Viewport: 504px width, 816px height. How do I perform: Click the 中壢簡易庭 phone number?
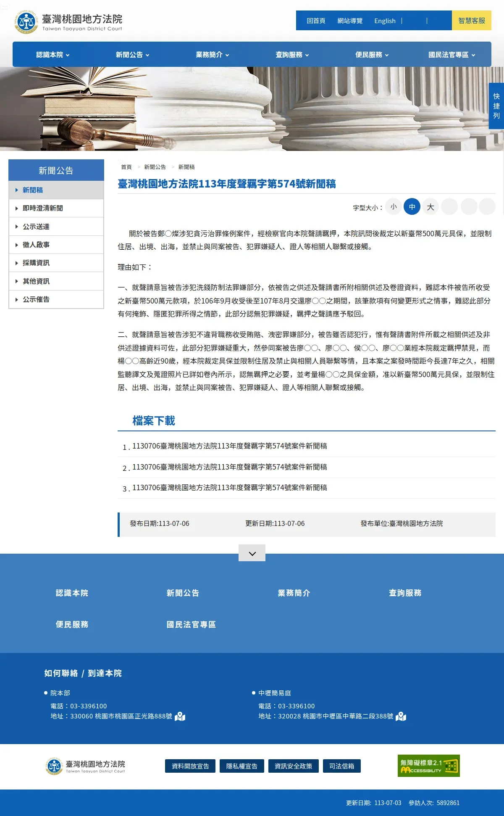(296, 706)
